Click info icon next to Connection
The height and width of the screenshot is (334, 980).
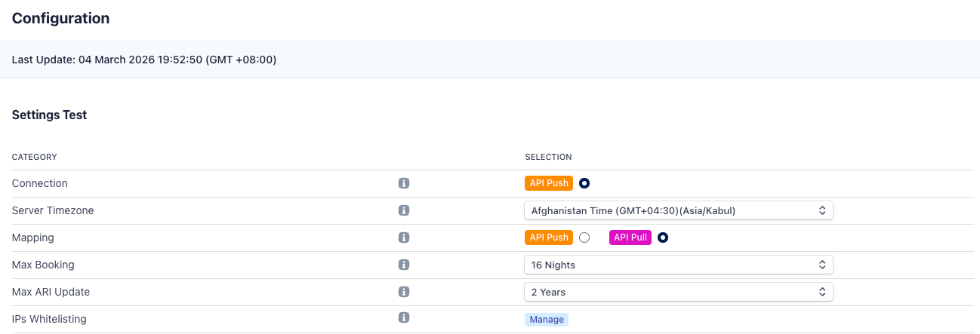click(404, 183)
